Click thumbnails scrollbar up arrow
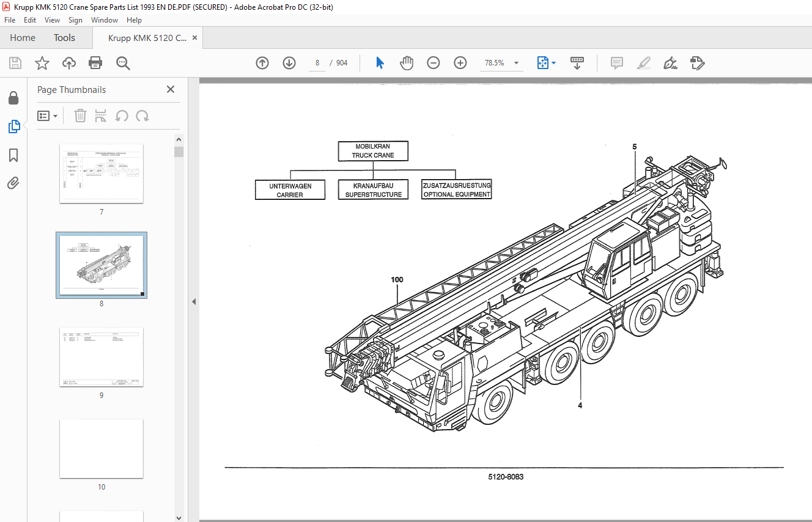The width and height of the screenshot is (812, 522). pyautogui.click(x=179, y=139)
